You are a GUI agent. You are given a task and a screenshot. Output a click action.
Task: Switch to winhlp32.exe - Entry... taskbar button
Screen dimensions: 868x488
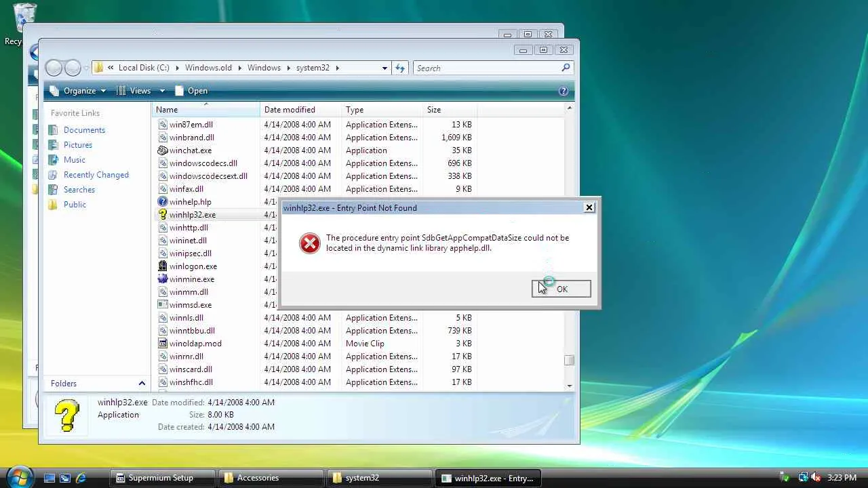coord(488,478)
